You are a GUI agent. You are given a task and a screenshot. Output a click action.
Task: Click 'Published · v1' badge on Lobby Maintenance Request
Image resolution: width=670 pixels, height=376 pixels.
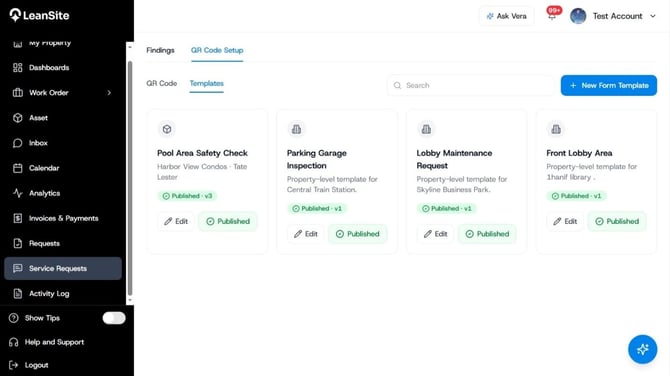[x=447, y=209]
